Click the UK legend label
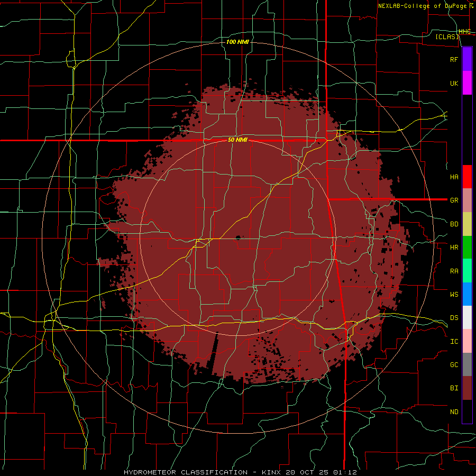 coord(454,83)
